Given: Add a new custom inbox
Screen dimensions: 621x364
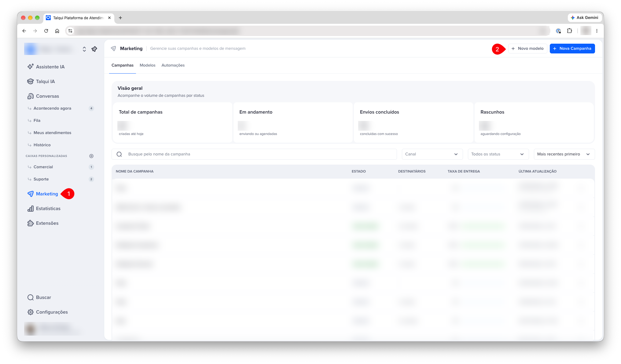Looking at the screenshot, I should tap(91, 156).
